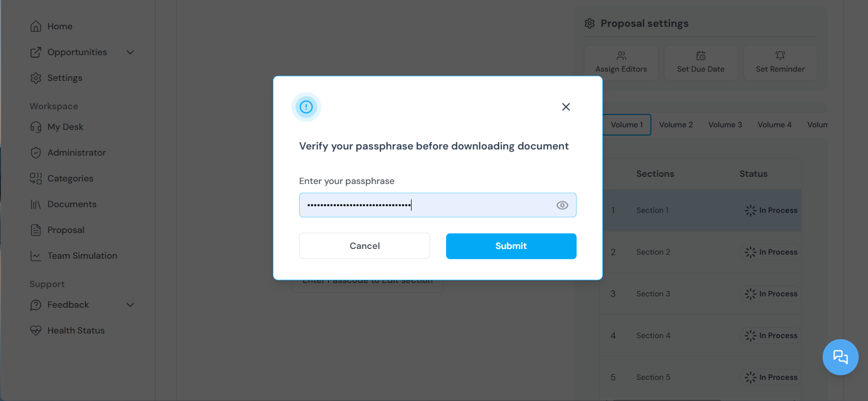Image resolution: width=868 pixels, height=401 pixels.
Task: Click the Proposal settings gear icon
Action: point(589,23)
